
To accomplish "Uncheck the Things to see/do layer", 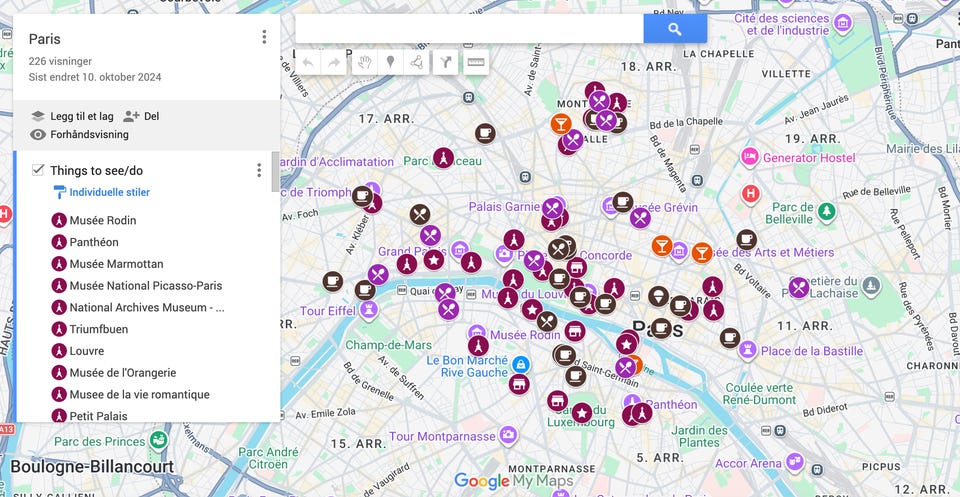I will click(x=38, y=170).
